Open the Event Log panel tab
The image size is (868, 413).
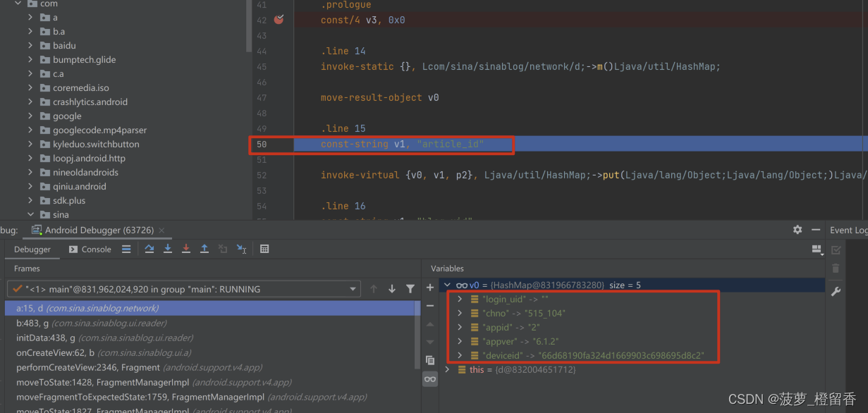(848, 230)
